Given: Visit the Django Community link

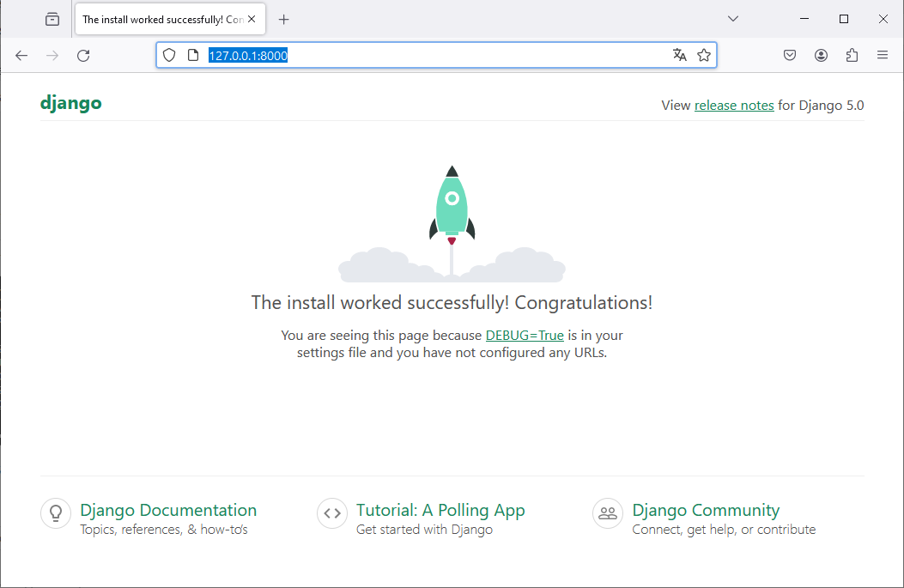Looking at the screenshot, I should tap(706, 510).
